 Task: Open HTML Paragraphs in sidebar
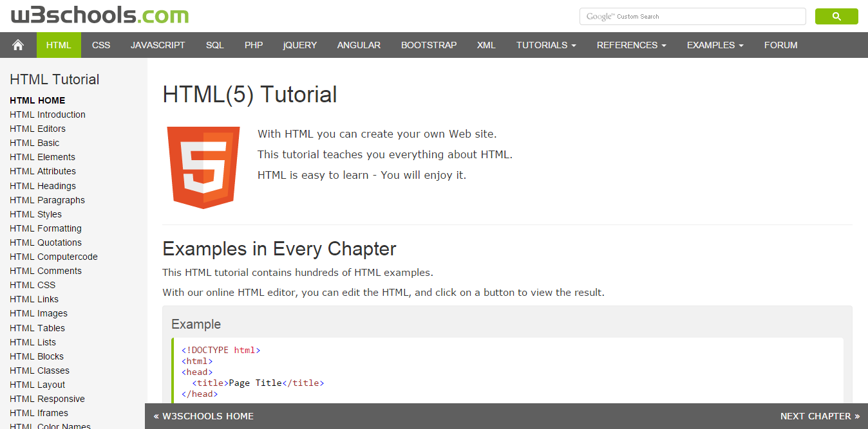click(47, 200)
